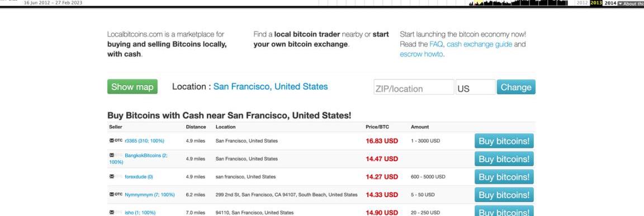Click the US country code field
644x216 pixels.
coord(476,87)
